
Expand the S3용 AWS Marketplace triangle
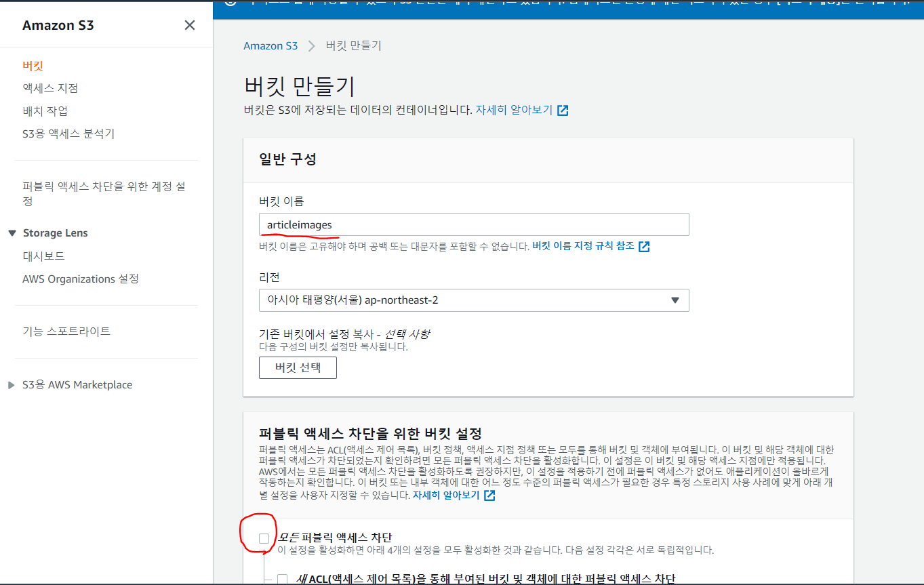[x=11, y=385]
